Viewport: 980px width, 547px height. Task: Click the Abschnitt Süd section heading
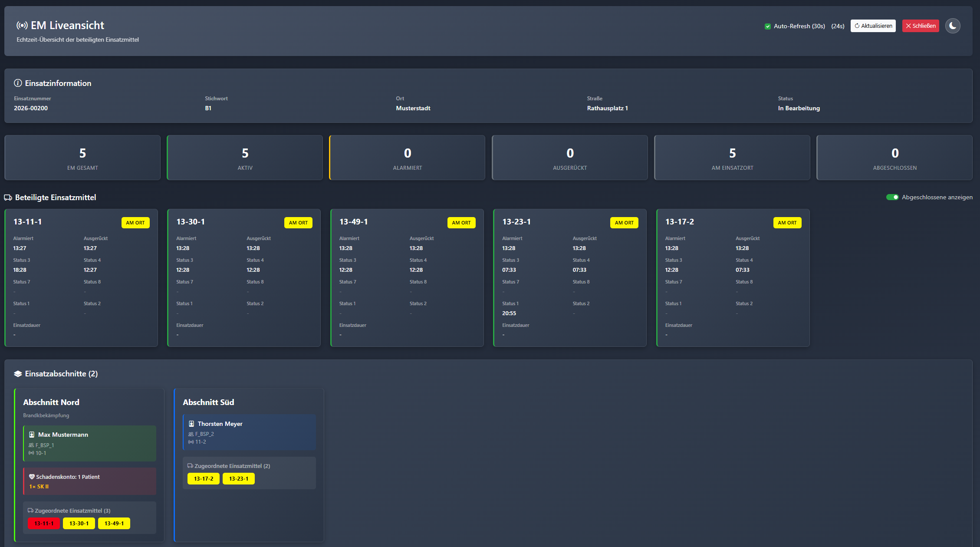(208, 402)
